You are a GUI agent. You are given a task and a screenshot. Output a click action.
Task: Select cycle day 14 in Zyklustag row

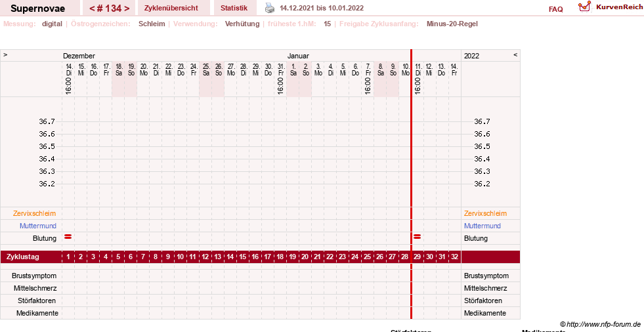(230, 257)
